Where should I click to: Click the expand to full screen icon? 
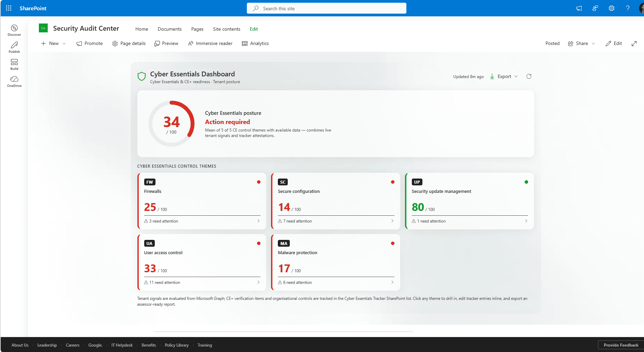(x=634, y=43)
